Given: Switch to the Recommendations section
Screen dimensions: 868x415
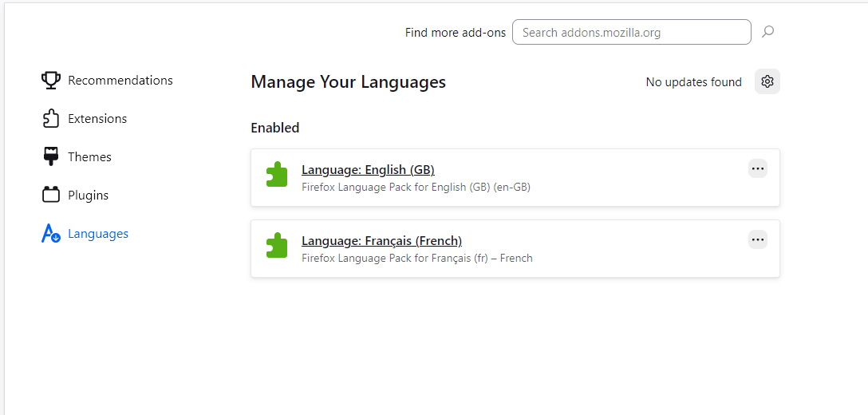Looking at the screenshot, I should point(120,81).
